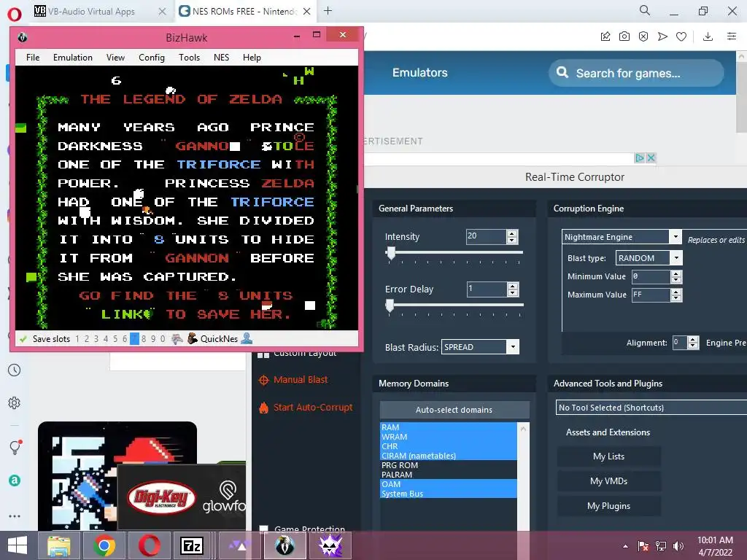Launch Chrome from the taskbar
747x560 pixels.
104,545
